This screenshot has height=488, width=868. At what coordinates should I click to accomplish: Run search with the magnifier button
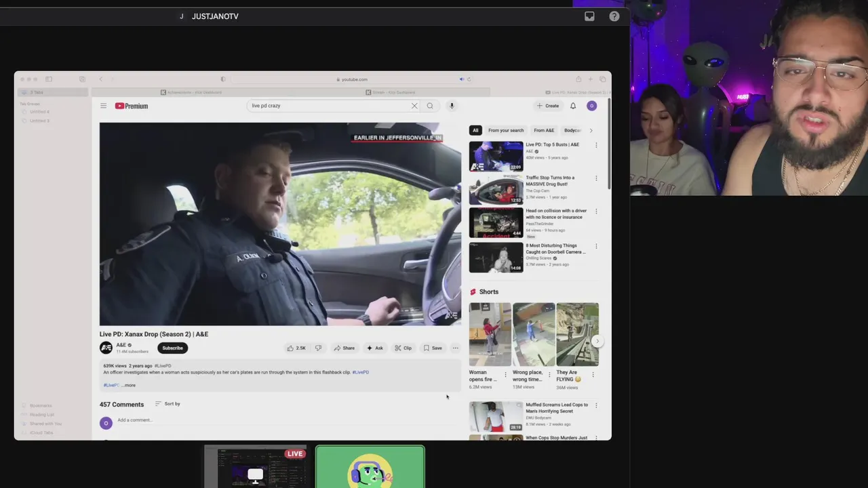[430, 106]
